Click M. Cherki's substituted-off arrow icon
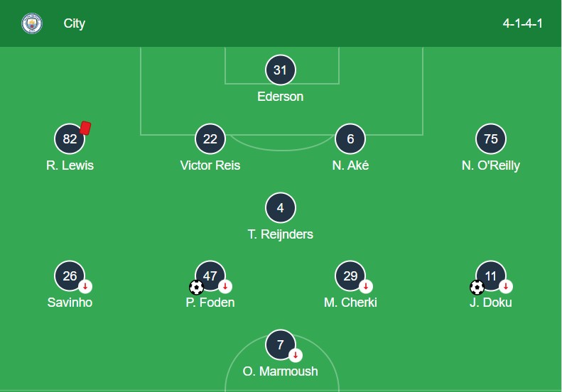Viewport: 562px width, 392px height. 366,287
